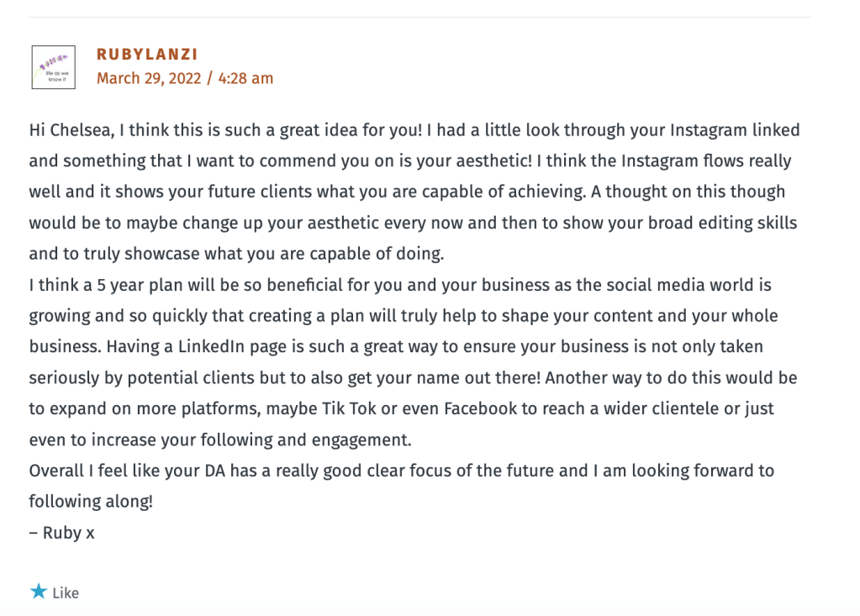Open the RUBYLANZI author profile link
This screenshot has height=616, width=860.
pyautogui.click(x=147, y=55)
